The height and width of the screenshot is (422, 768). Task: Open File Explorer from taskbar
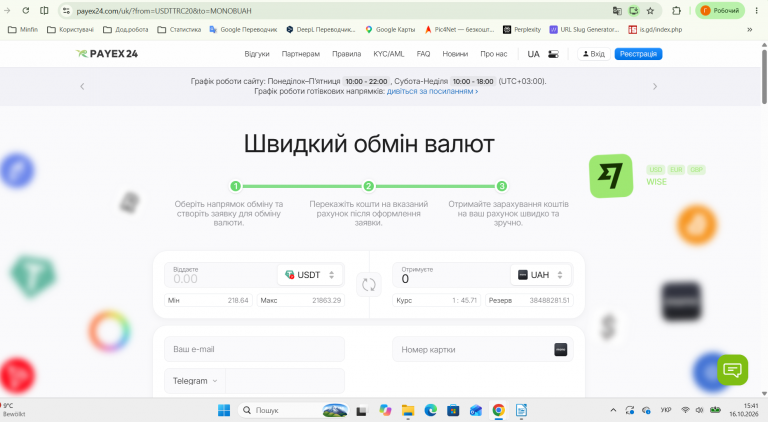click(408, 410)
